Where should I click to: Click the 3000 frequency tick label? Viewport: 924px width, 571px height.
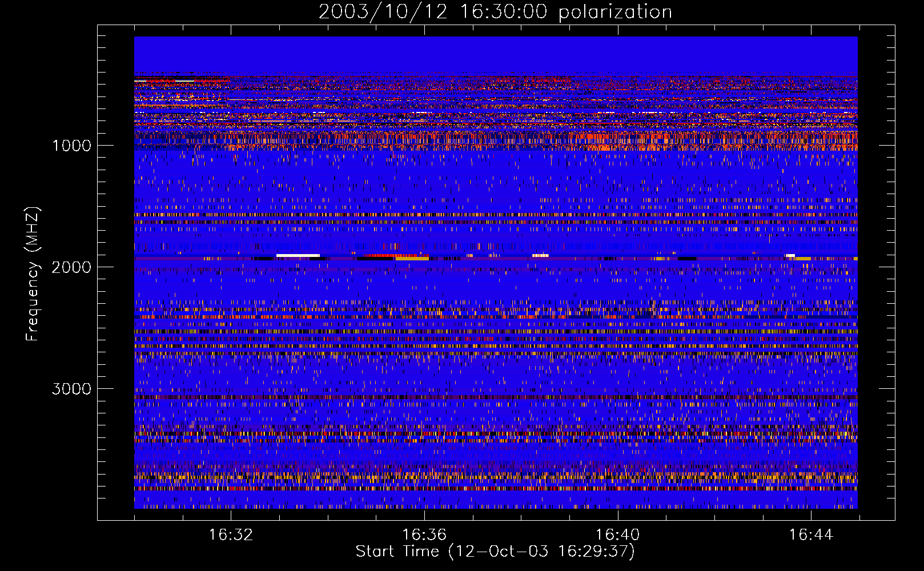point(71,389)
